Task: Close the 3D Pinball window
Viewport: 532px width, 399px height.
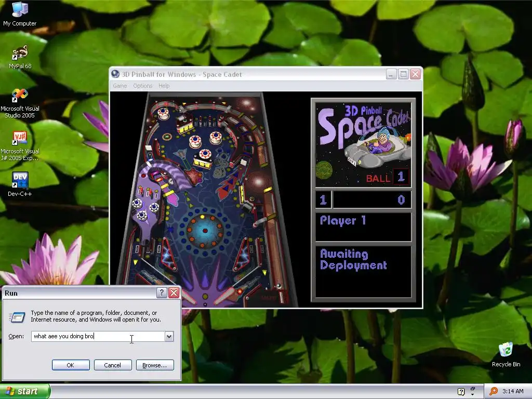Action: 415,74
